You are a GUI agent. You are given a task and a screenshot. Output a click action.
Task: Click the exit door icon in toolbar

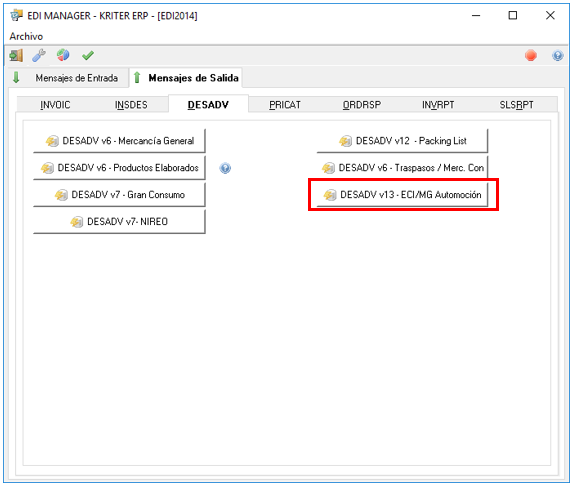pyautogui.click(x=16, y=56)
